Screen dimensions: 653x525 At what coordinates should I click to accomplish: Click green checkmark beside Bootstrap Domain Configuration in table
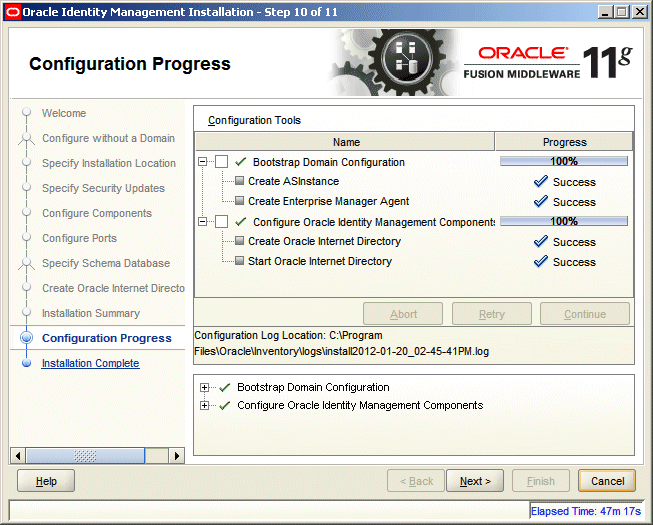click(240, 162)
